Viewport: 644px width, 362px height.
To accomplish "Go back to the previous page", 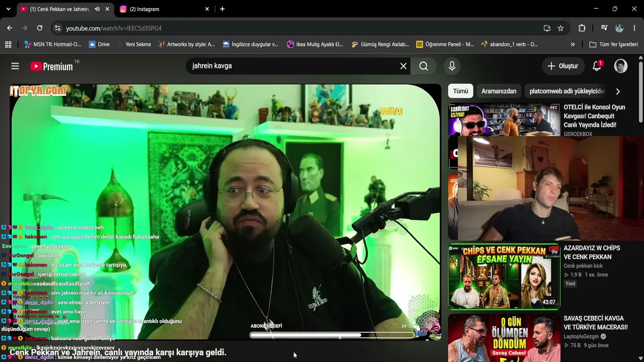I will click(10, 28).
